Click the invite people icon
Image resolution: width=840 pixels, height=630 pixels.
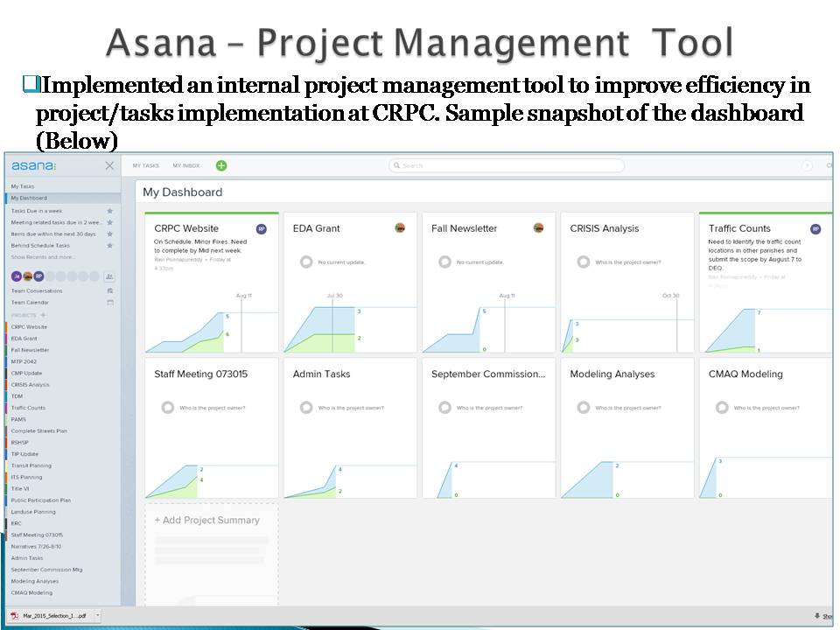tap(109, 276)
